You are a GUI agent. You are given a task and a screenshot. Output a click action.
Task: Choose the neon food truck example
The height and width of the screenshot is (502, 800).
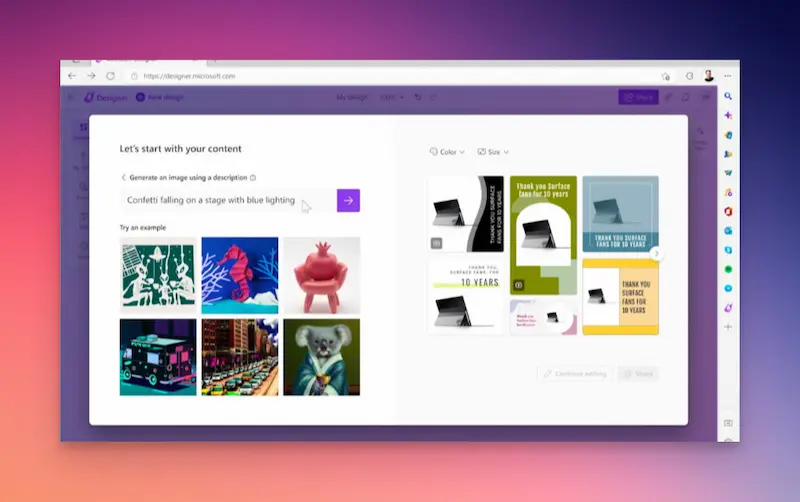click(158, 357)
